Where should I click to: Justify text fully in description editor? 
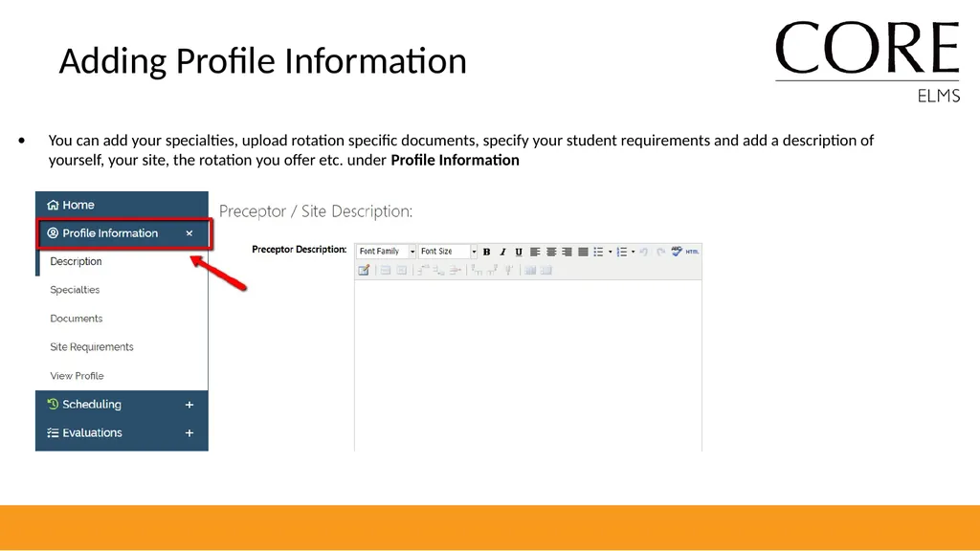[x=583, y=252]
